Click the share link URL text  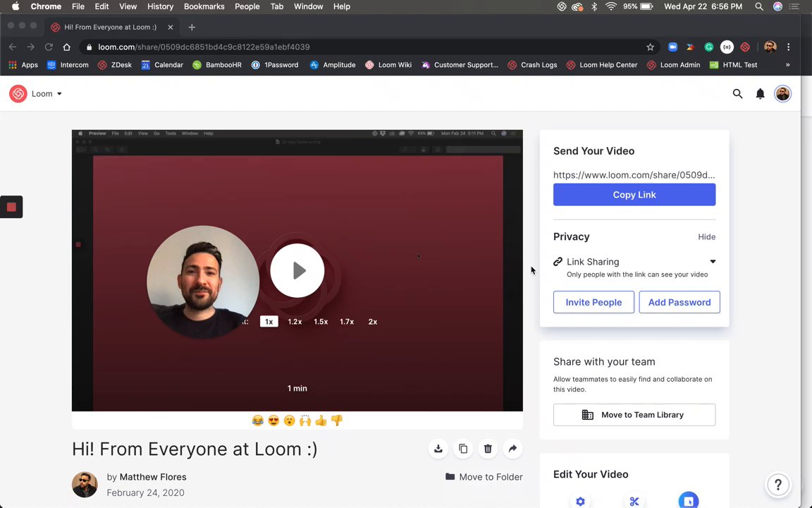click(x=634, y=175)
